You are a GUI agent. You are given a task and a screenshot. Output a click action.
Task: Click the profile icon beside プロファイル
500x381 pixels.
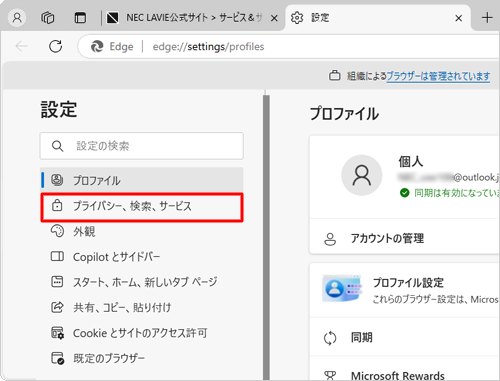point(57,180)
